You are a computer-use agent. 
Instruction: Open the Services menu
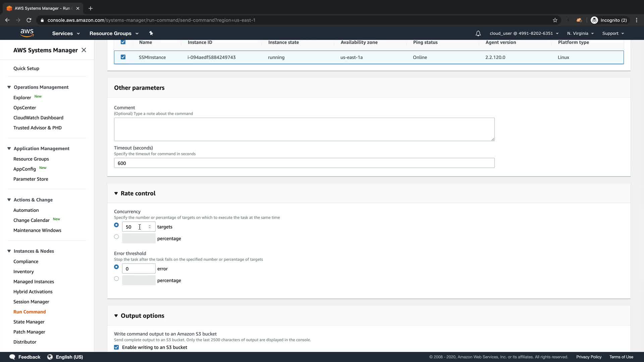tap(66, 34)
